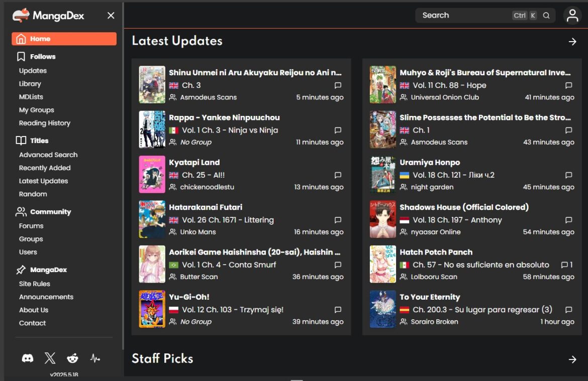Open the Users link

pyautogui.click(x=28, y=252)
